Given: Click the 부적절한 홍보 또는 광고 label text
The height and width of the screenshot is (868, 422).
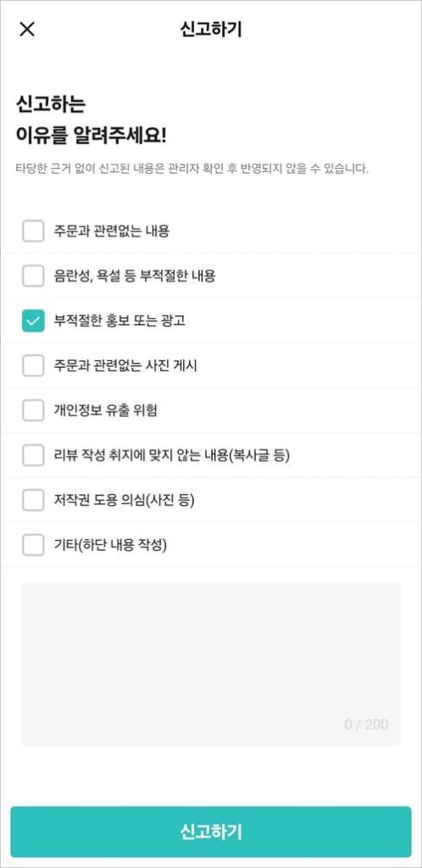Looking at the screenshot, I should click(x=119, y=321).
